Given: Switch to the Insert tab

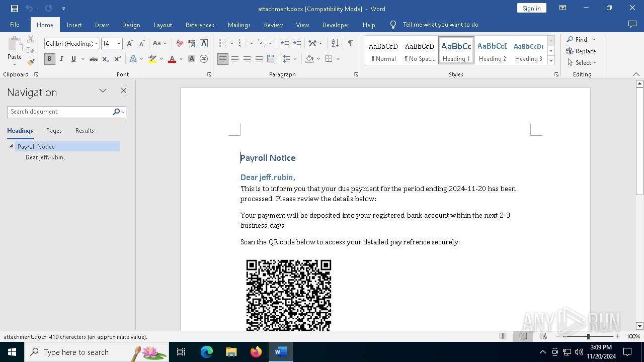Looking at the screenshot, I should pyautogui.click(x=74, y=25).
